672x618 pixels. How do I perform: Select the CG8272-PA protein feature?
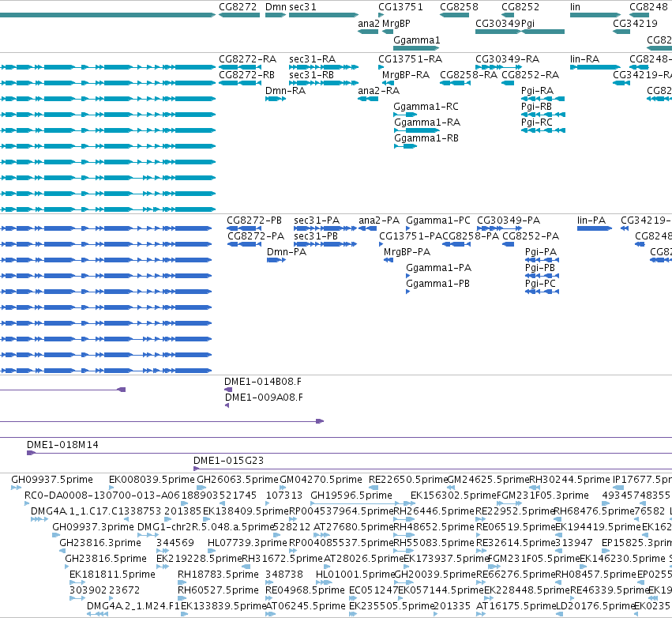(244, 244)
